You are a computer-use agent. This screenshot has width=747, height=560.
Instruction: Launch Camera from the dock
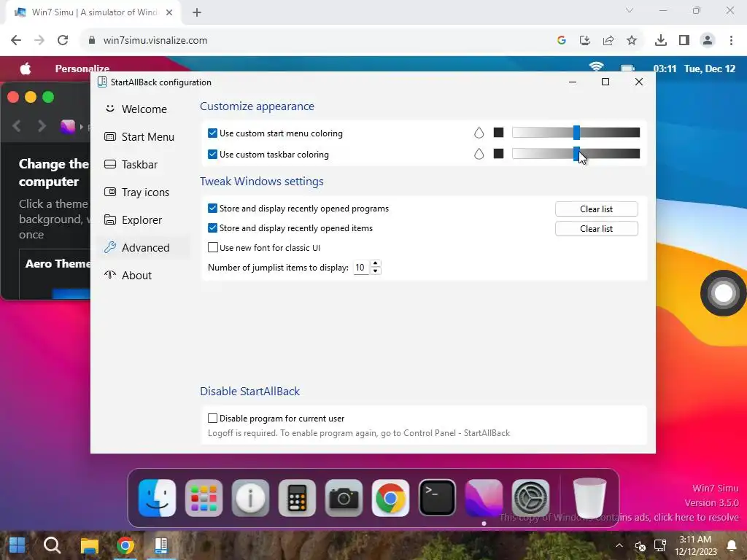tap(344, 498)
